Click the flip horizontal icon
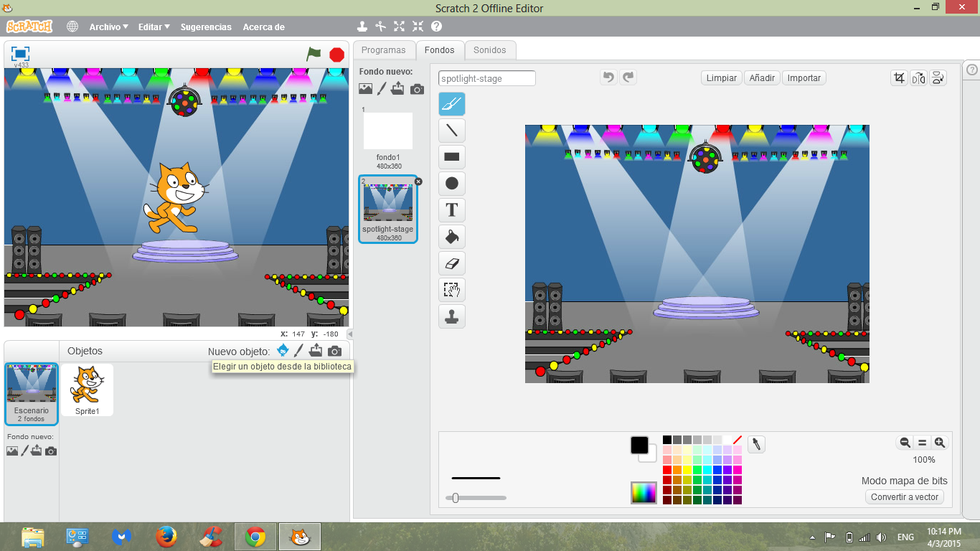Image resolution: width=980 pixels, height=551 pixels. [918, 77]
